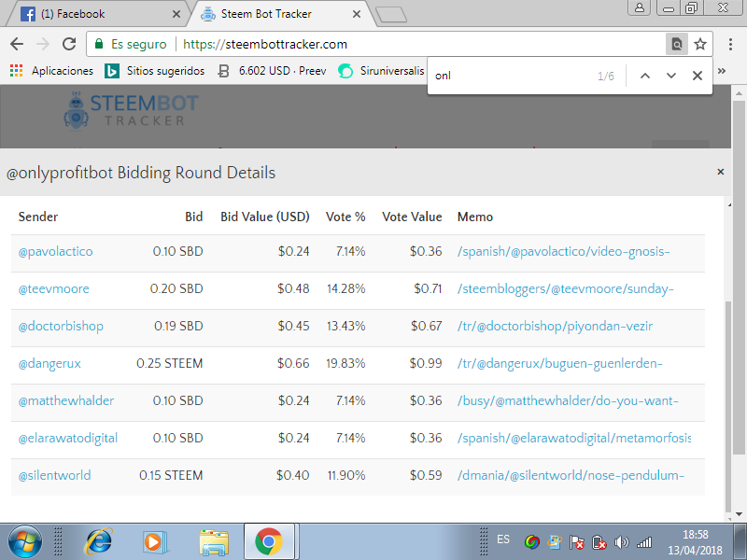Open the Aplicaciones apps shortcut
The image size is (747, 560).
pos(51,71)
